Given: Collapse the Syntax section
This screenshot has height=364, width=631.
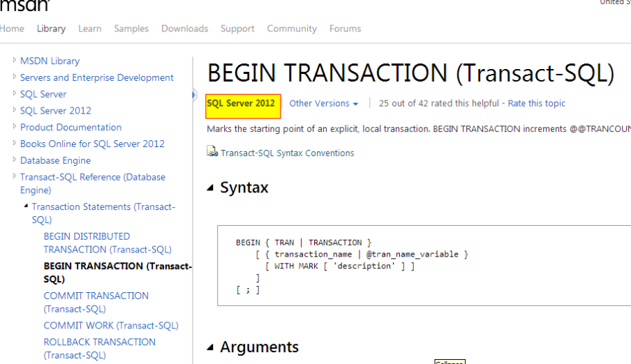Looking at the screenshot, I should tap(210, 188).
